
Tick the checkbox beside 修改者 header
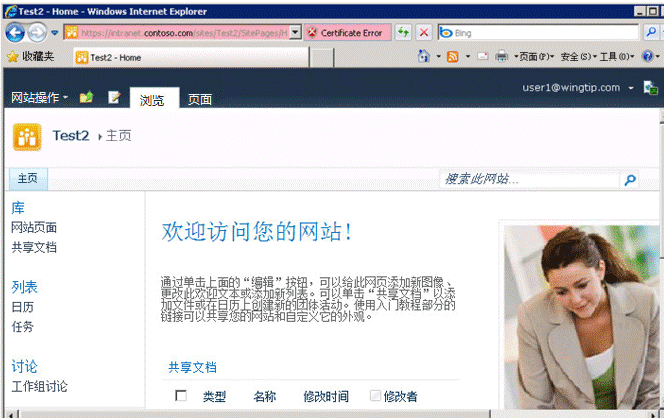click(375, 396)
